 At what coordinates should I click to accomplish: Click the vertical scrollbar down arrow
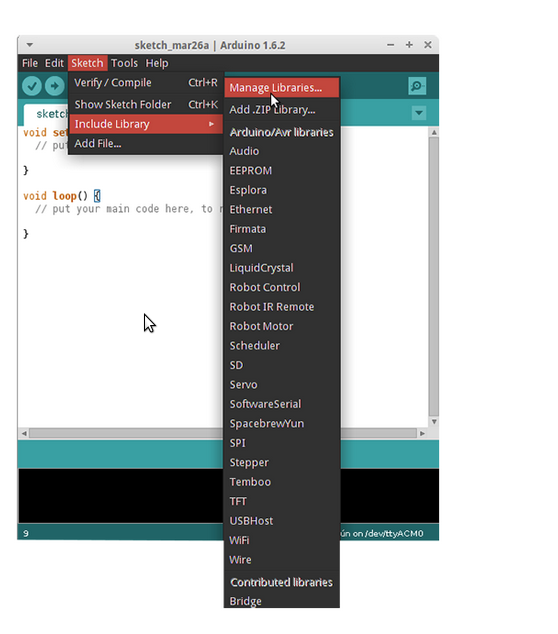(434, 422)
